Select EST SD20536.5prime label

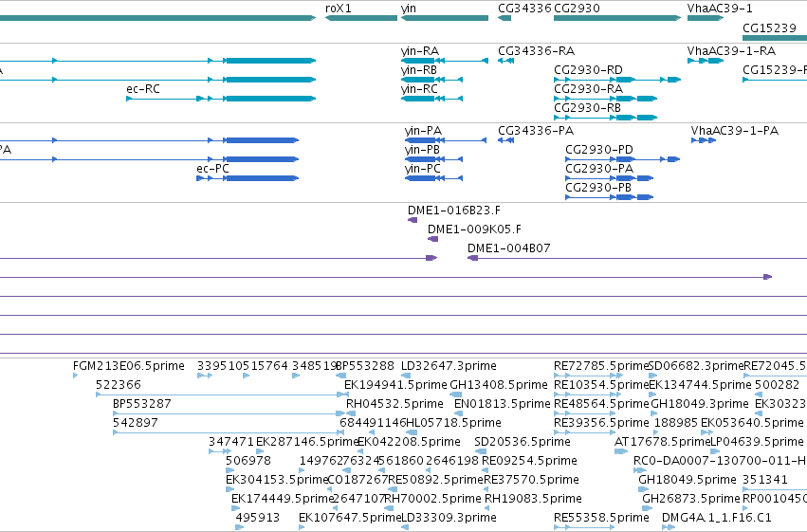(x=523, y=442)
